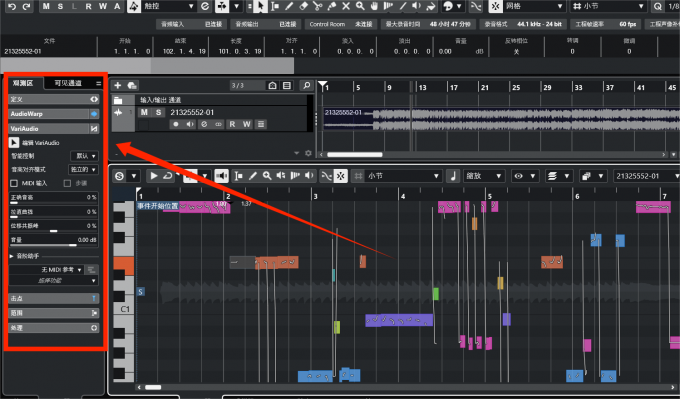Open the AudioWarp inspector section
This screenshot has height=399, width=680.
point(54,114)
